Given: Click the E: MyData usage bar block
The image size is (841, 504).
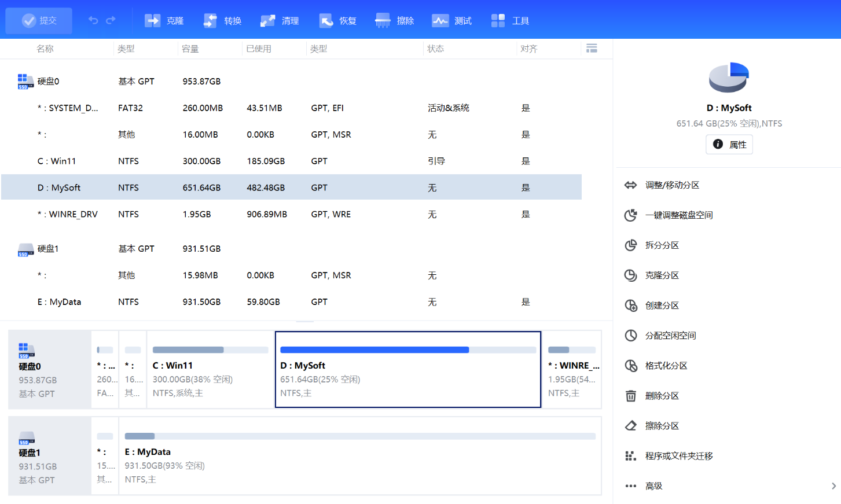Looking at the screenshot, I should 359,457.
